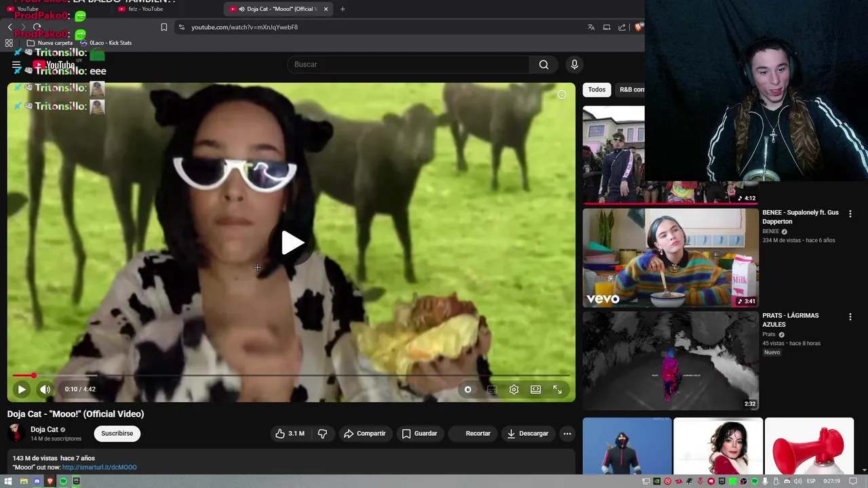Open the apps grid icon on bookmarks bar
Viewport: 868px width, 488px height.
pos(9,43)
